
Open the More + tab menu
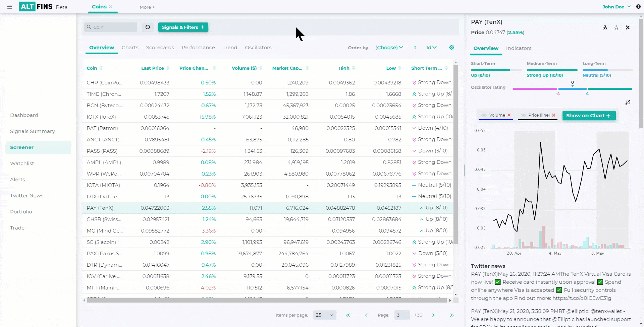click(x=147, y=7)
